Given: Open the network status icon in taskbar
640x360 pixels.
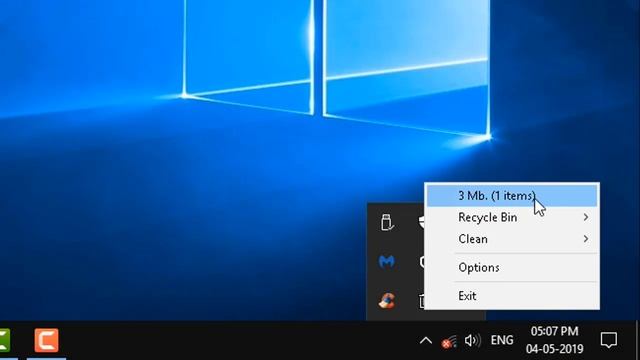Looking at the screenshot, I should [x=449, y=341].
